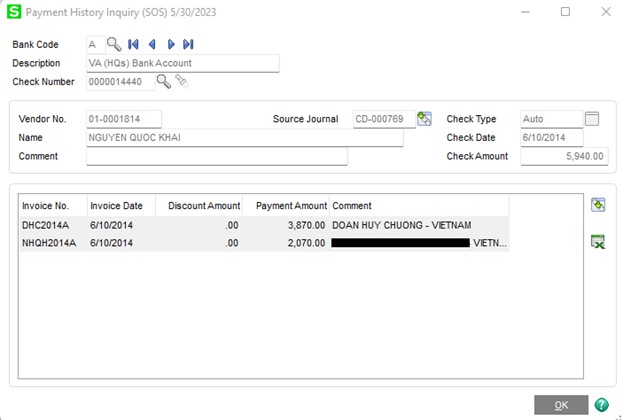623x420 pixels.
Task: Go to the first bank code record
Action: point(133,44)
